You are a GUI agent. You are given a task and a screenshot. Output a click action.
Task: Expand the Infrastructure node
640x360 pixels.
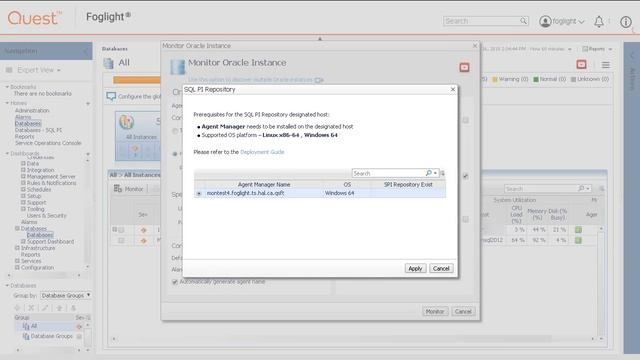[x=17, y=248]
